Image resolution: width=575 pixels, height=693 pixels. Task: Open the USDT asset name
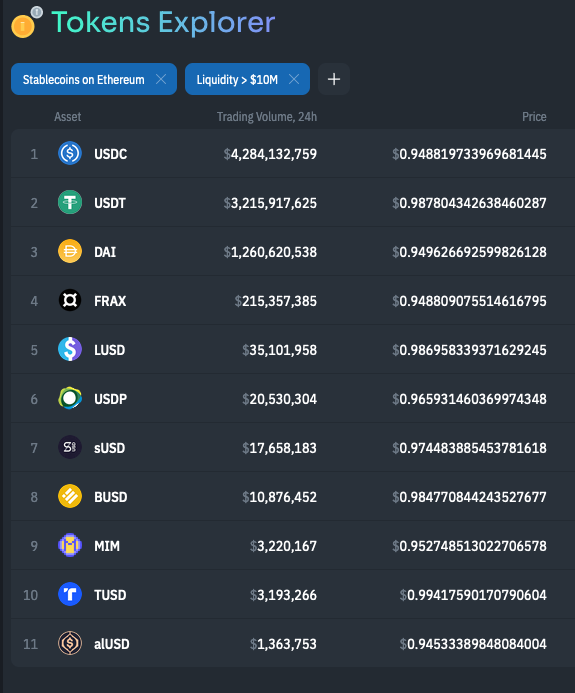click(x=110, y=203)
